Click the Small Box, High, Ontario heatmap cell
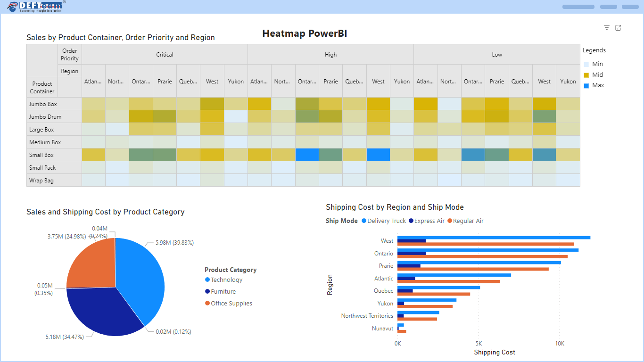The image size is (644, 362). 307,155
